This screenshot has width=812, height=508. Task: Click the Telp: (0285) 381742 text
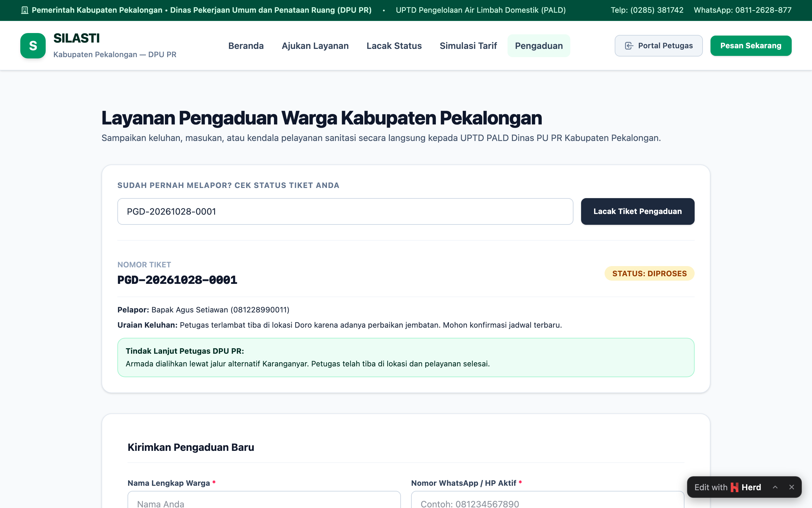647,10
